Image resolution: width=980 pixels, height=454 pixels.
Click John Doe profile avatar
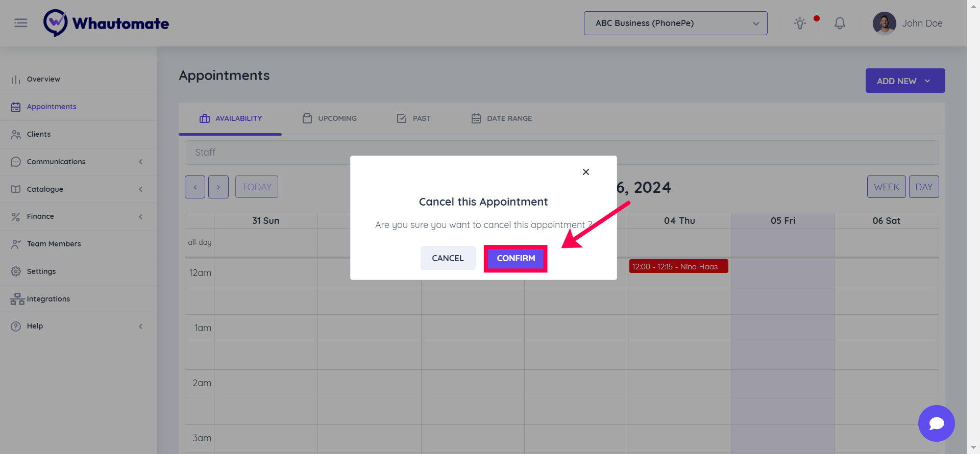(884, 23)
